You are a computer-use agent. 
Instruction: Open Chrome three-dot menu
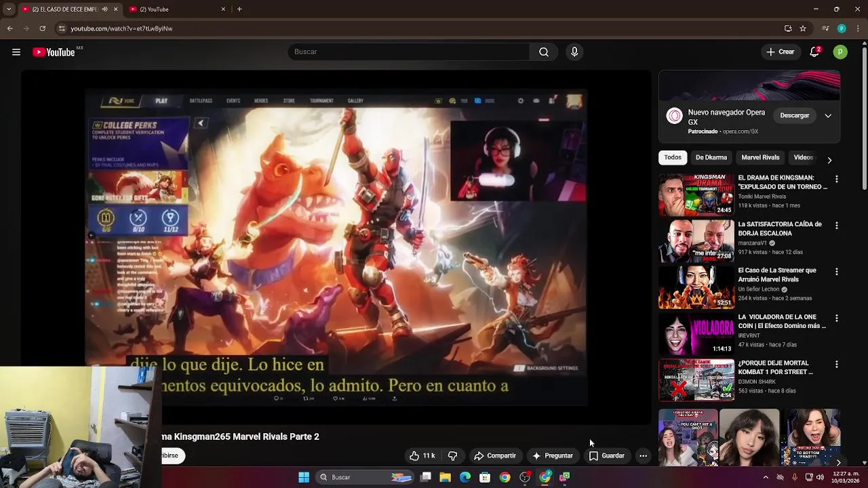[x=857, y=28]
